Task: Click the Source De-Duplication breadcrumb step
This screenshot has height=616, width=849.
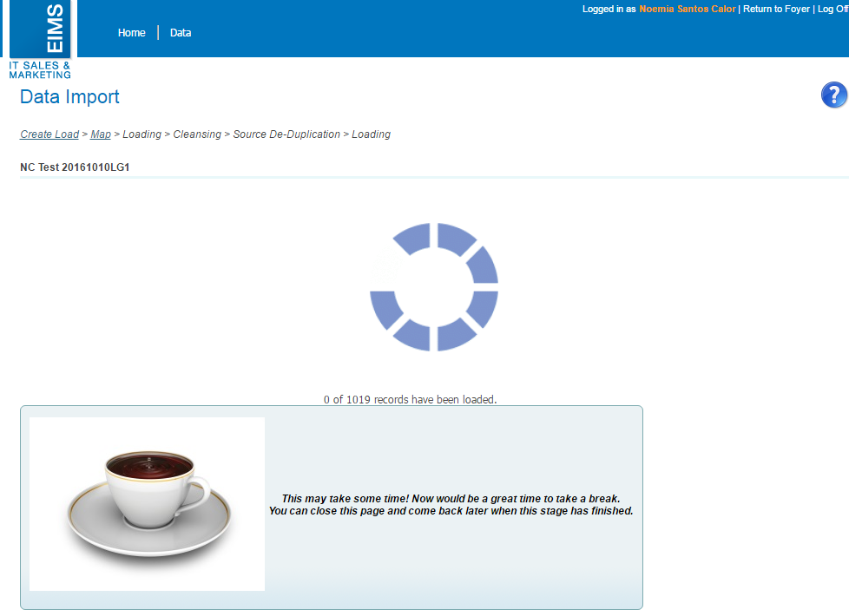Action: pyautogui.click(x=286, y=134)
